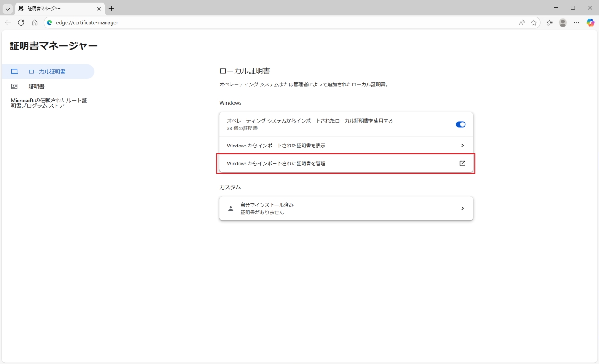Expand Windows からインポートされた証明書を表示 chevron
The width and height of the screenshot is (599, 364).
[x=462, y=146]
